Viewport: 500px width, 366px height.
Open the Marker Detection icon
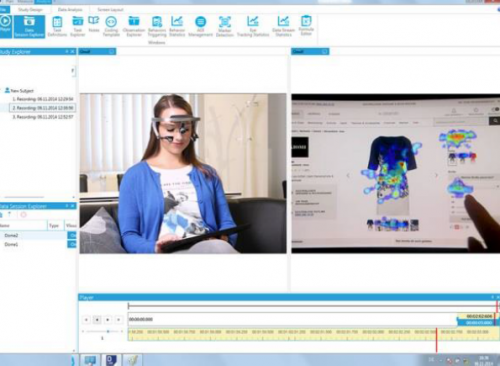pos(225,27)
